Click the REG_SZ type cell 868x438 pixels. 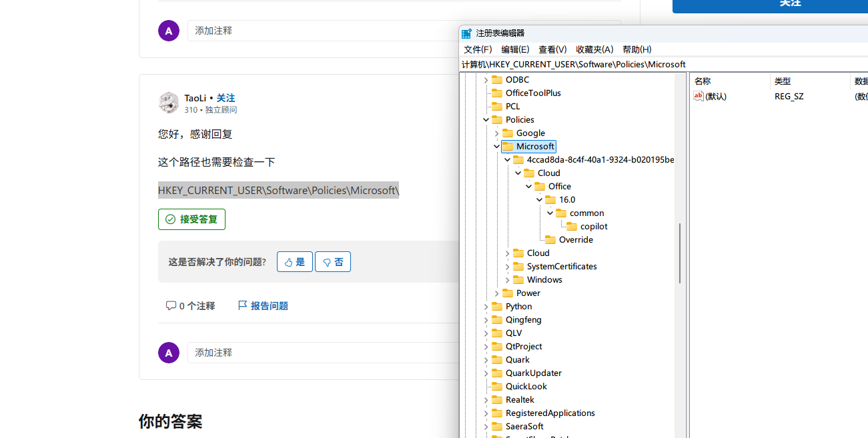coord(789,96)
